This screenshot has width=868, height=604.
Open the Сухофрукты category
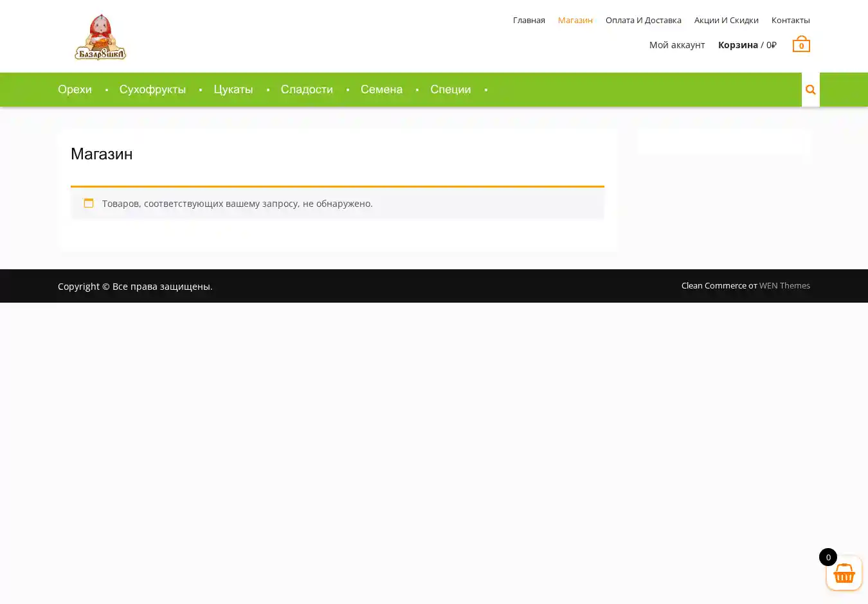[x=152, y=89]
